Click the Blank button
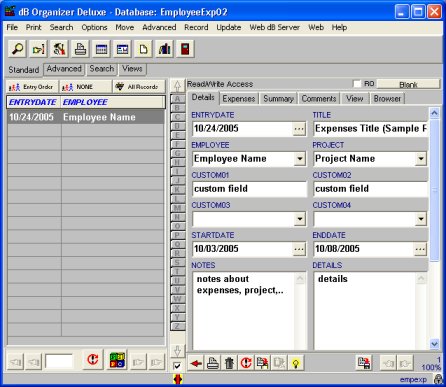446x387 pixels. 408,84
